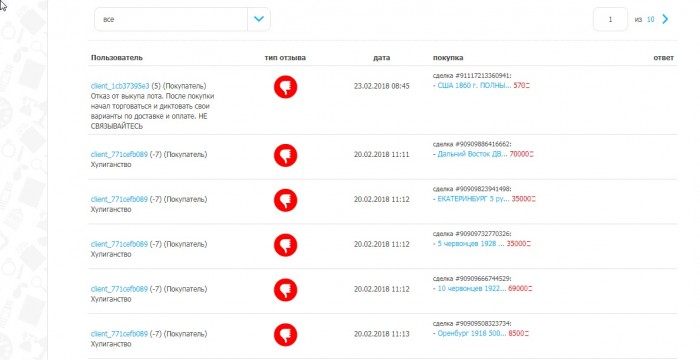The width and height of the screenshot is (700, 360).
Task: Click thumbs-down icon for the Оренбург 1918 review
Action: pos(285,335)
